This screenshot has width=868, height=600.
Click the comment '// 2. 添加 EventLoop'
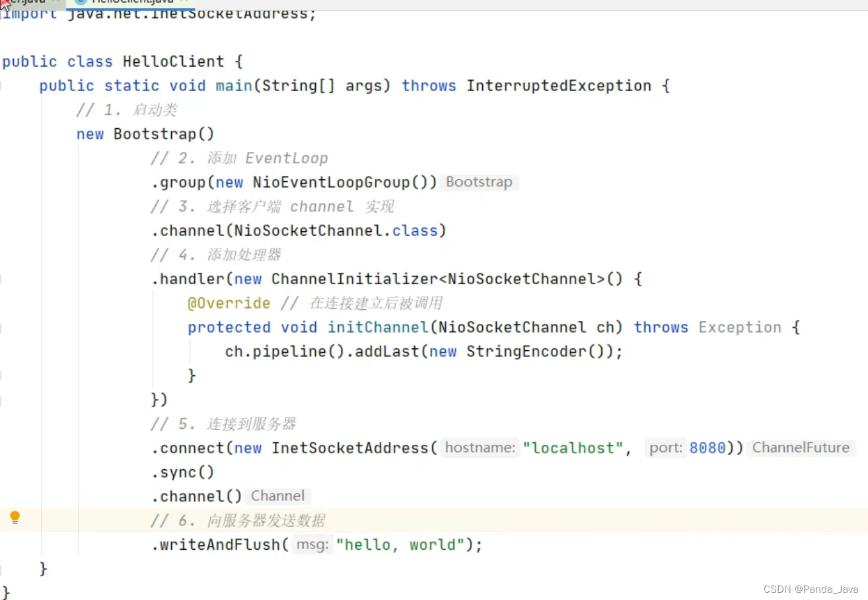point(239,158)
